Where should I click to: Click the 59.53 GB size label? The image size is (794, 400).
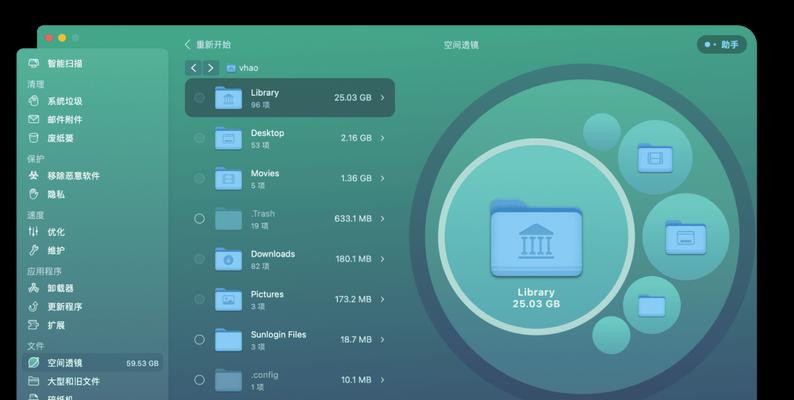pyautogui.click(x=142, y=363)
